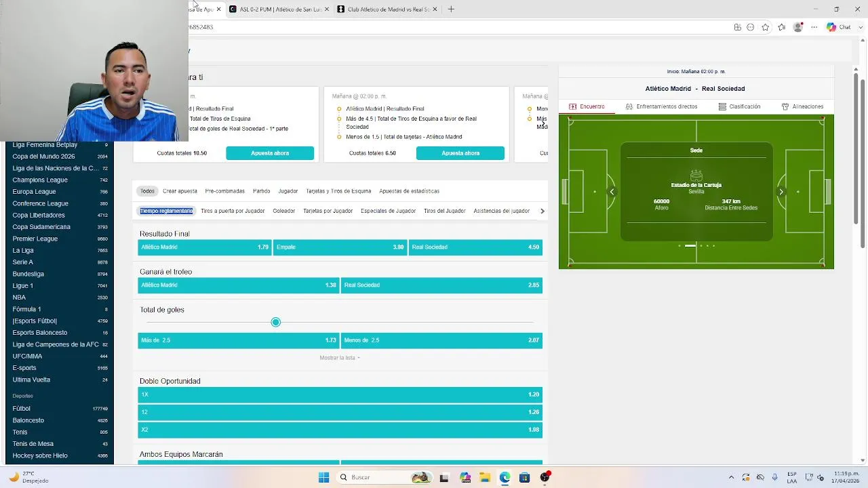Open the Goleador subtab
The image size is (868, 488).
(x=283, y=211)
